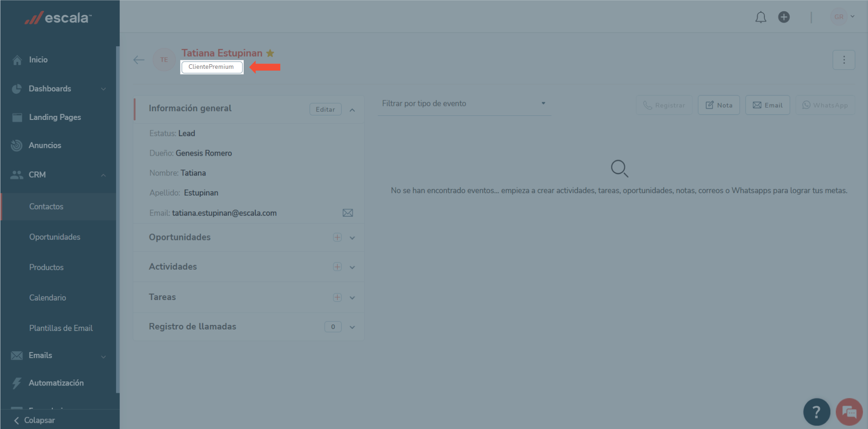Expand the Emails menu chevron
Screen dimensions: 868x429
104,356
